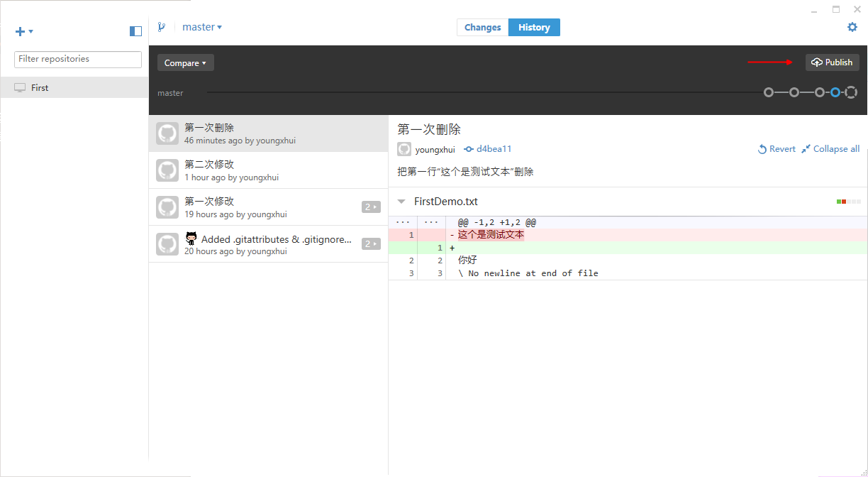868x477 pixels.
Task: Click the Octocat icon in commit title
Action: 191,238
